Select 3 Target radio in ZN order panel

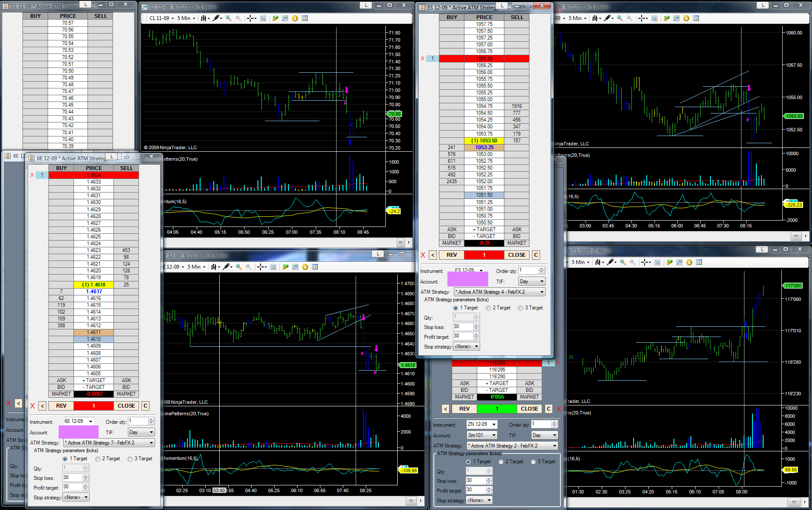click(x=533, y=462)
